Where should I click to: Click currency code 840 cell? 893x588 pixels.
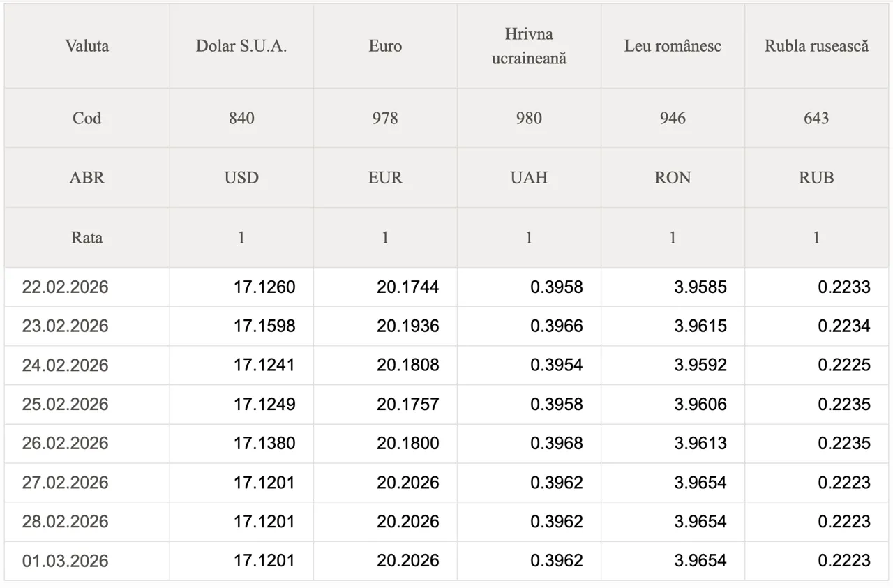[241, 118]
